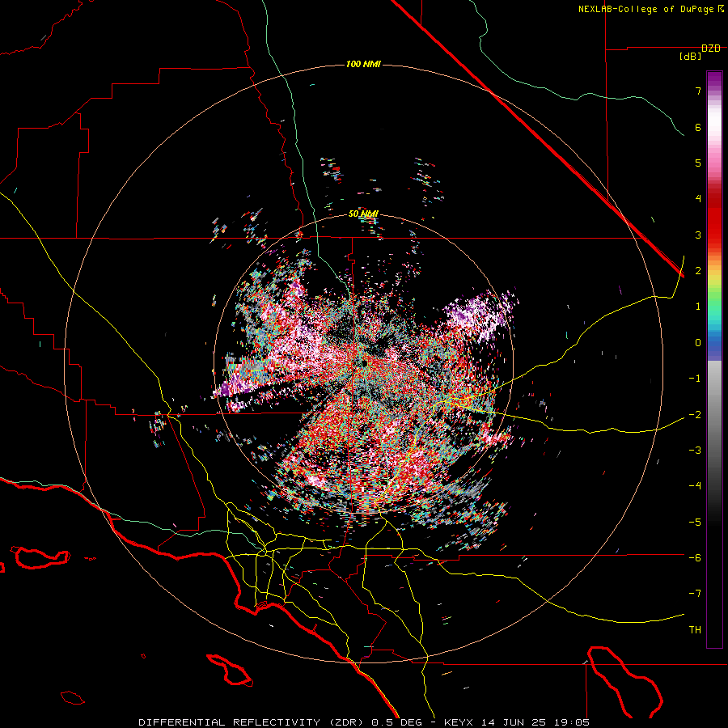The width and height of the screenshot is (728, 728).
Task: Click the 100 NMI range ring label
Action: click(x=363, y=64)
